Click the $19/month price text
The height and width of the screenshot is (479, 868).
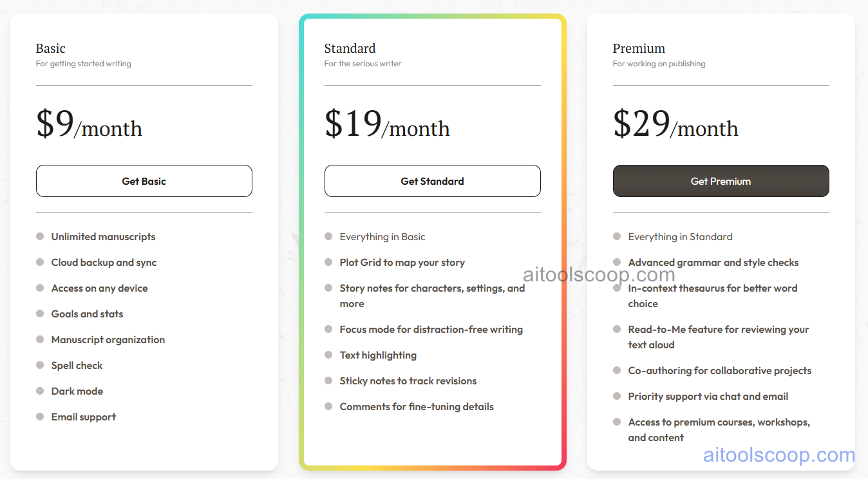tap(387, 124)
